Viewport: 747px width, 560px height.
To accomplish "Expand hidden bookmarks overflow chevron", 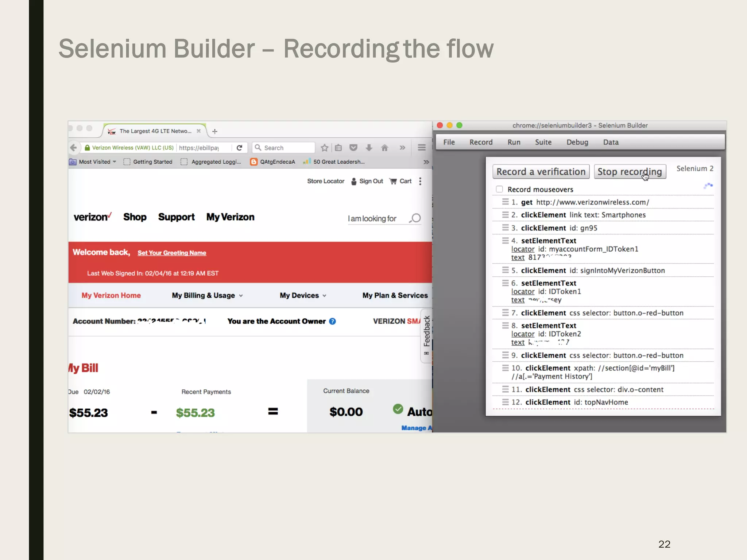I will (x=426, y=162).
